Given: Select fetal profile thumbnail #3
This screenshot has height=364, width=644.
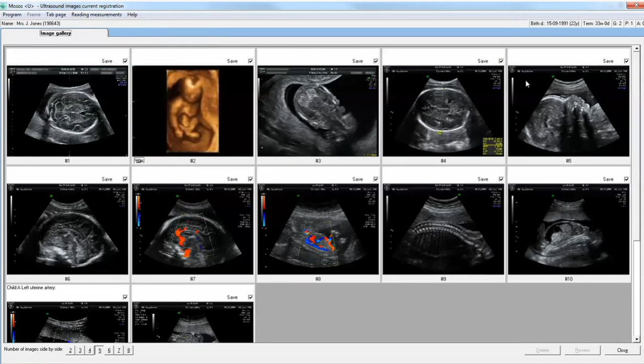Looking at the screenshot, I should 318,111.
